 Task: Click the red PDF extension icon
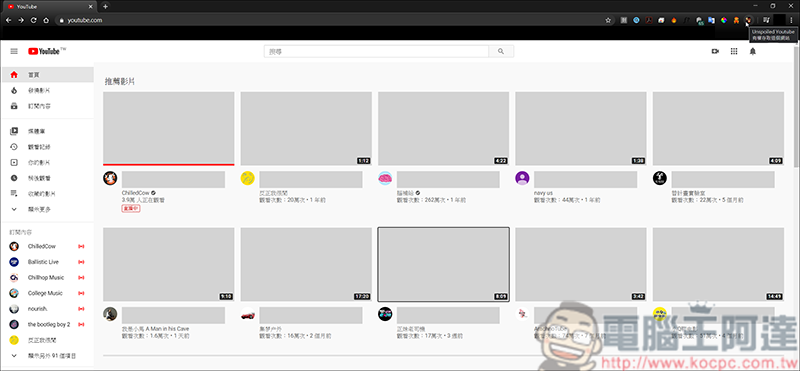click(649, 20)
